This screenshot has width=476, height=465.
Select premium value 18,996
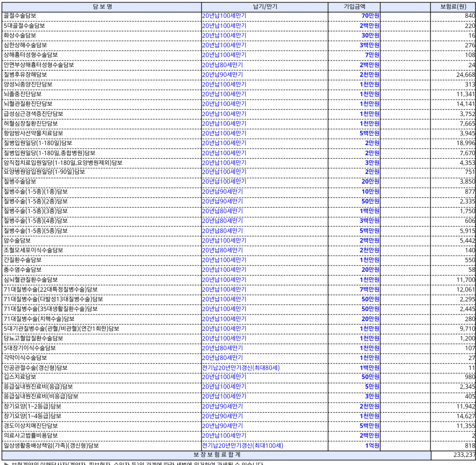coord(466,143)
